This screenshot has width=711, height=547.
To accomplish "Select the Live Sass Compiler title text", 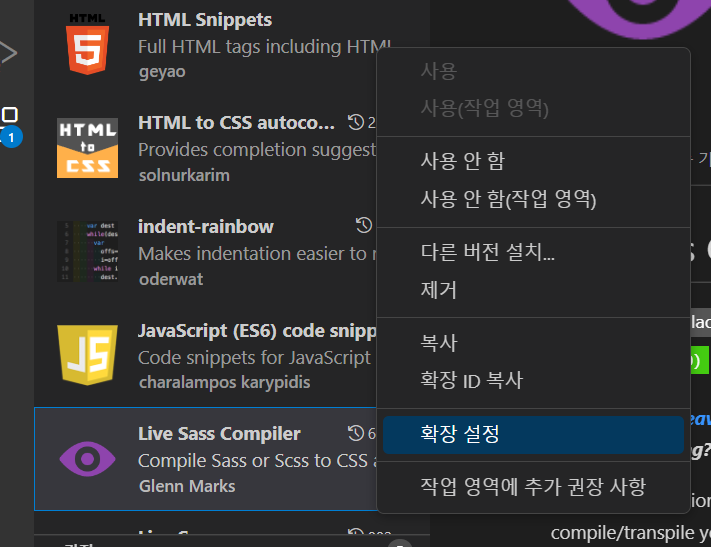I will click(219, 434).
